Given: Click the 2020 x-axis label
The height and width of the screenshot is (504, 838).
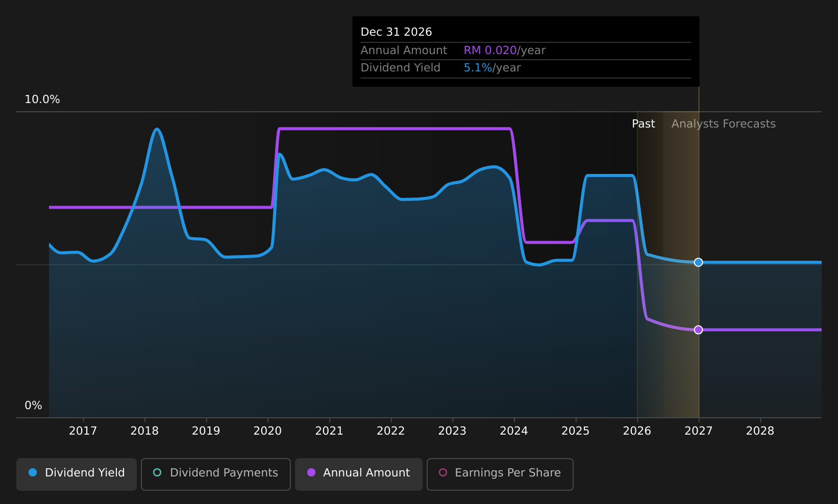Looking at the screenshot, I should pyautogui.click(x=268, y=431).
